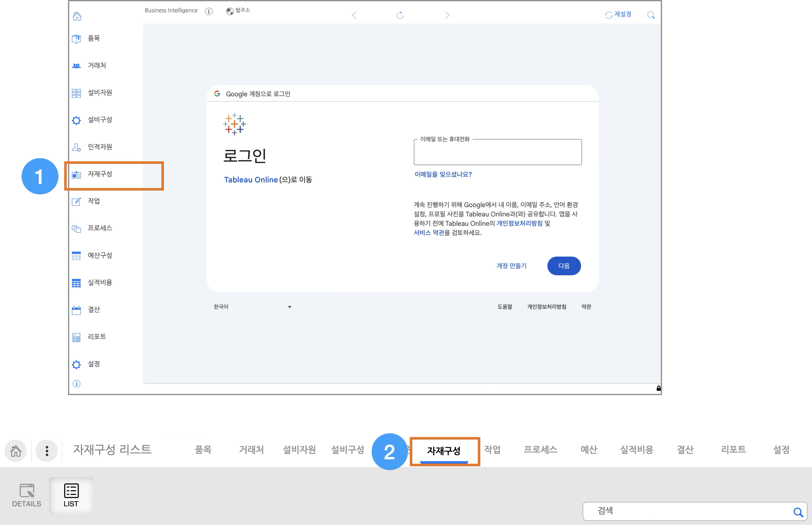The width and height of the screenshot is (812, 526).
Task: Click the 이메일 또는 휴대전화 input field
Action: coord(497,152)
